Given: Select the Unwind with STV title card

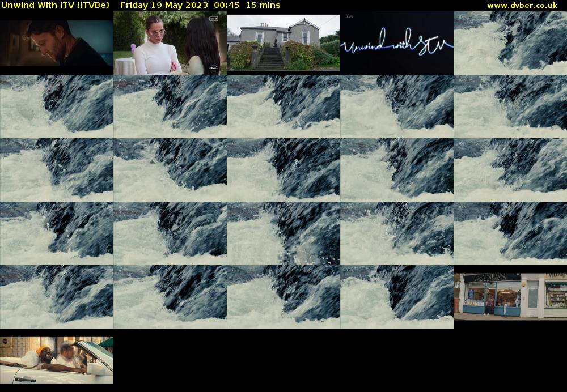Looking at the screenshot, I should [397, 43].
